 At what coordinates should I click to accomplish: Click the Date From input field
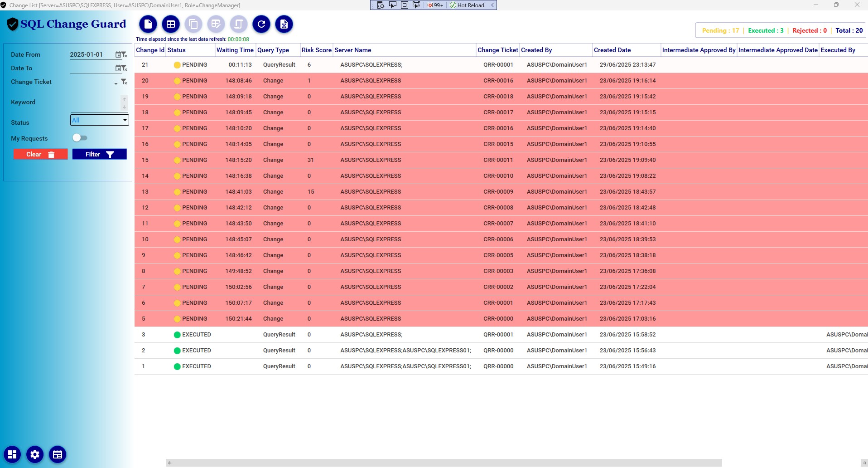(91, 55)
